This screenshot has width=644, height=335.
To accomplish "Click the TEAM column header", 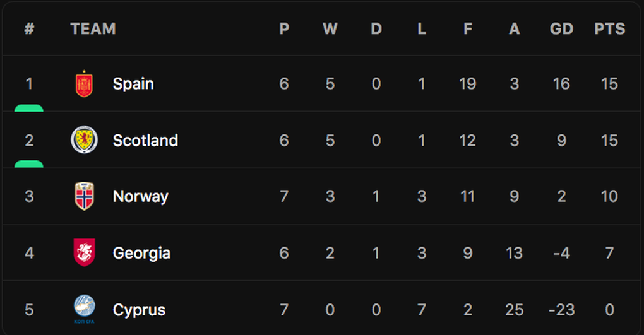I will (93, 29).
